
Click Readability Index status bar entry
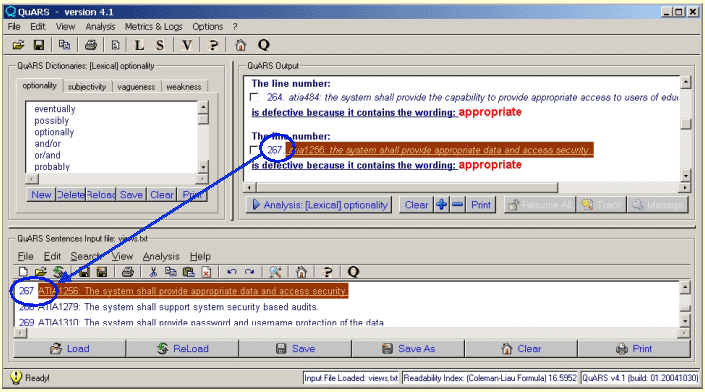pos(490,378)
